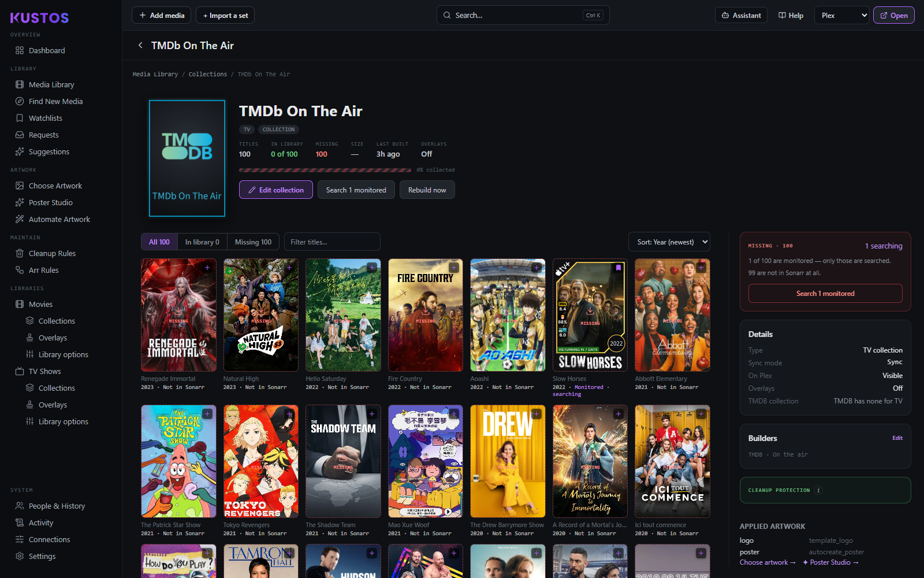Open the Assistant button
924x578 pixels.
tap(741, 16)
